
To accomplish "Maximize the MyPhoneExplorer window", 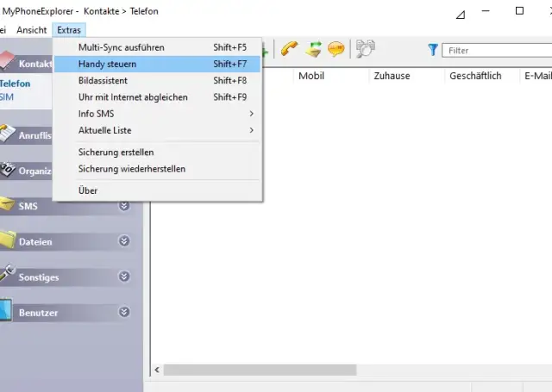I will click(519, 11).
